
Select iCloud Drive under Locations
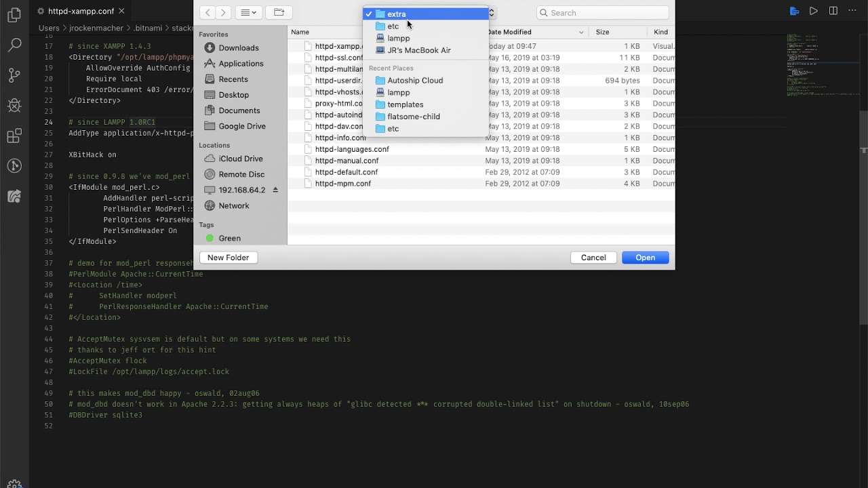(x=241, y=159)
